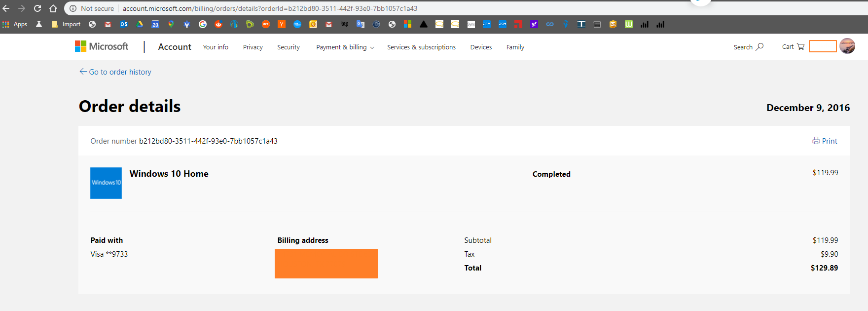Open the account profile picture

pyautogui.click(x=847, y=46)
